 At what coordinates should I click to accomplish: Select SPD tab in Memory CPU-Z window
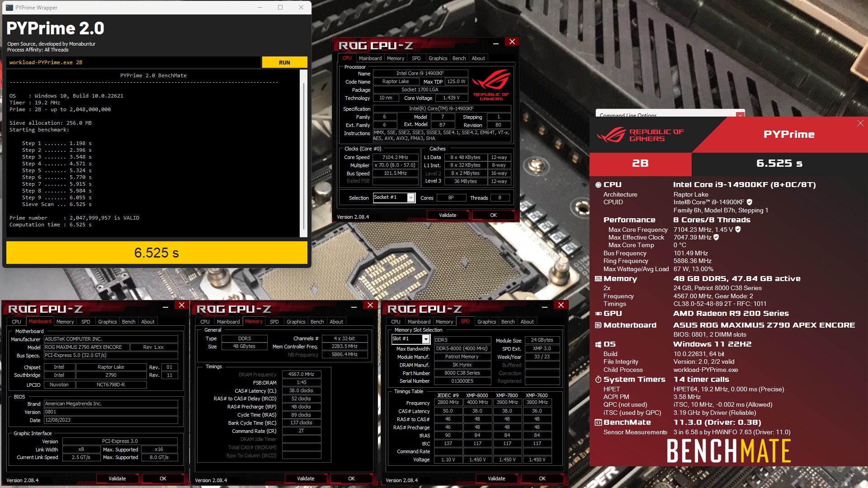click(274, 322)
